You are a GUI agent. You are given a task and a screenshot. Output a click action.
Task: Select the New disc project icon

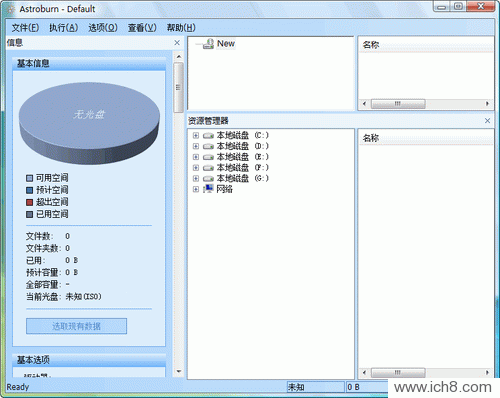point(208,44)
